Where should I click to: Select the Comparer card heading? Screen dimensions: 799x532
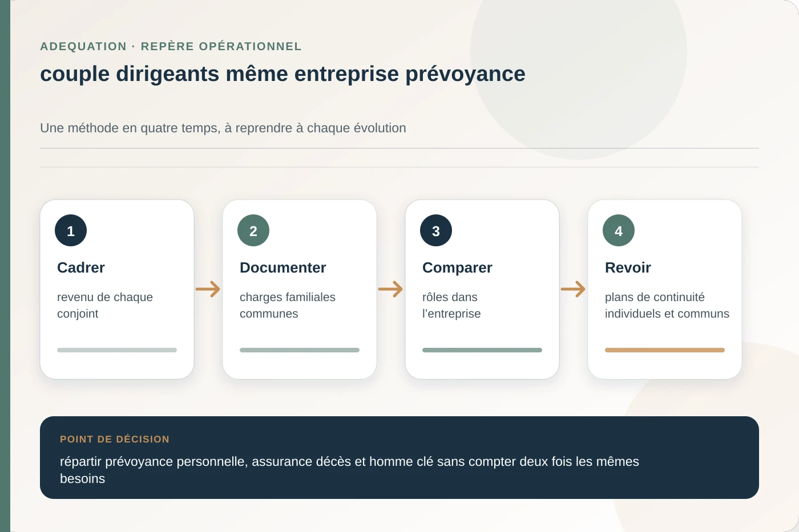(457, 267)
